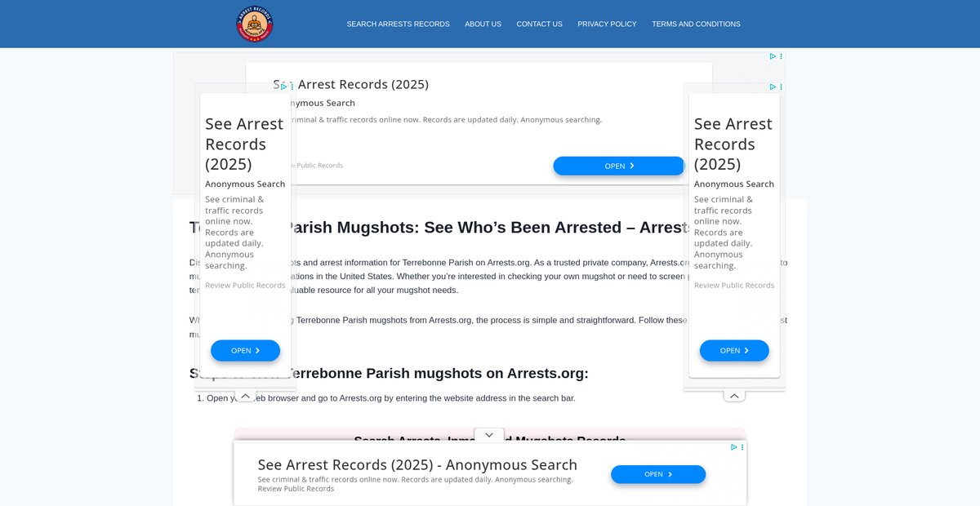Click right sidebar ad headline See Arrest Records

click(733, 144)
